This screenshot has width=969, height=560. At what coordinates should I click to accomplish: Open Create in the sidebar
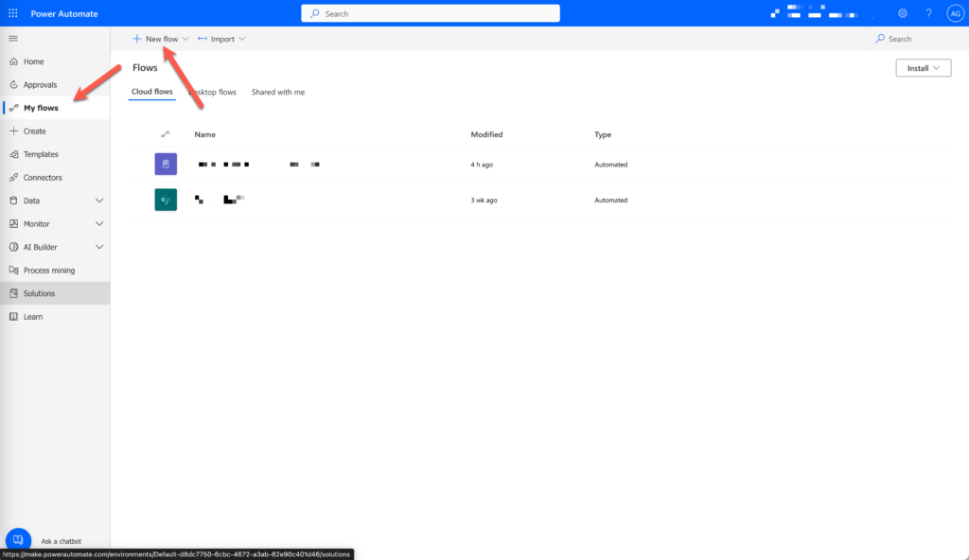(x=55, y=131)
